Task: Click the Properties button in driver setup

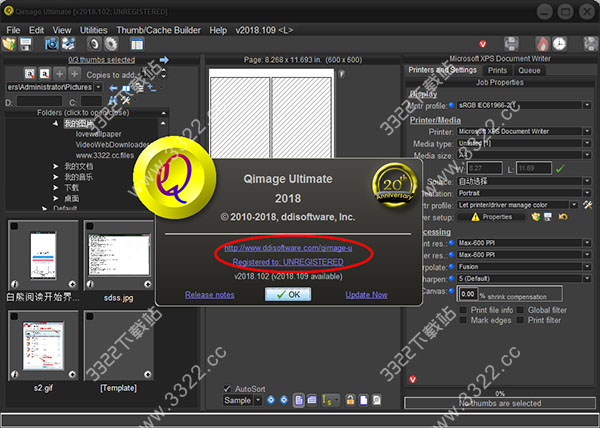Action: [492, 217]
